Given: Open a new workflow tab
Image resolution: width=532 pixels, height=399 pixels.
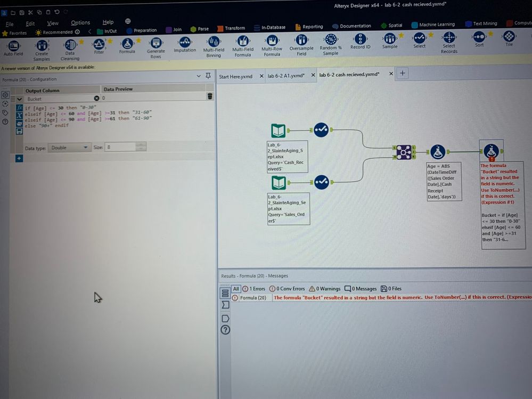Looking at the screenshot, I should (x=403, y=73).
